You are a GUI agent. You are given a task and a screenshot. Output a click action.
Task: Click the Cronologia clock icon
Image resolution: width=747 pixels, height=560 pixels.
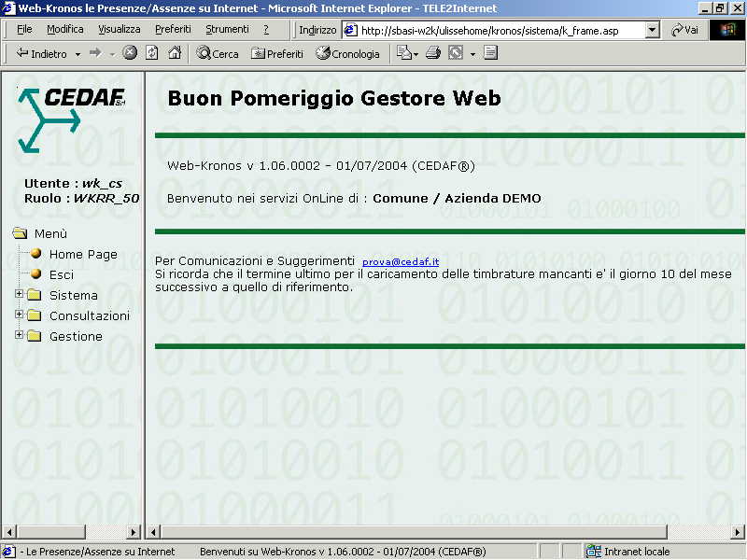coord(323,53)
